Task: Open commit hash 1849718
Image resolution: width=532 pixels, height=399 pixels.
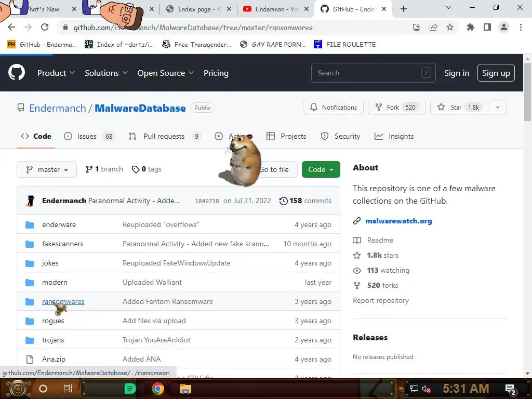Action: click(207, 201)
